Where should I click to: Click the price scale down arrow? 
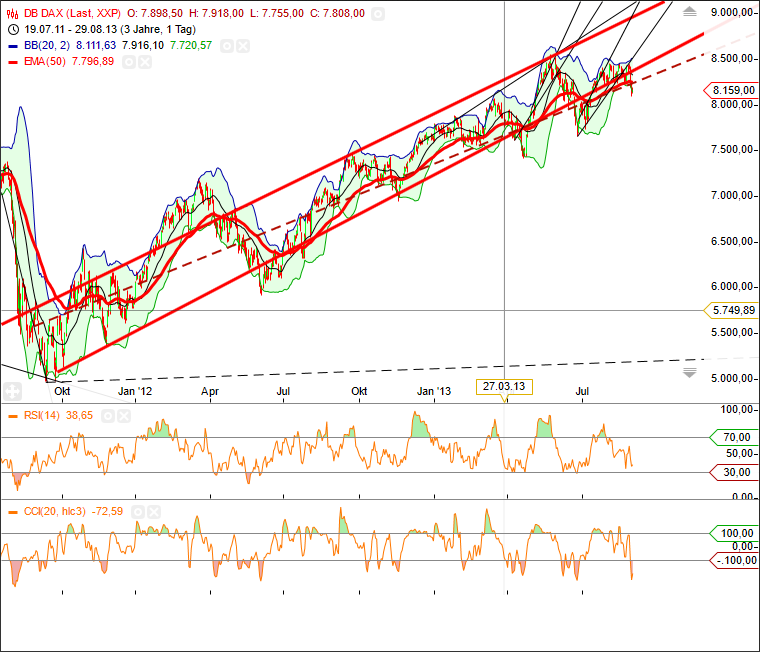[690, 373]
